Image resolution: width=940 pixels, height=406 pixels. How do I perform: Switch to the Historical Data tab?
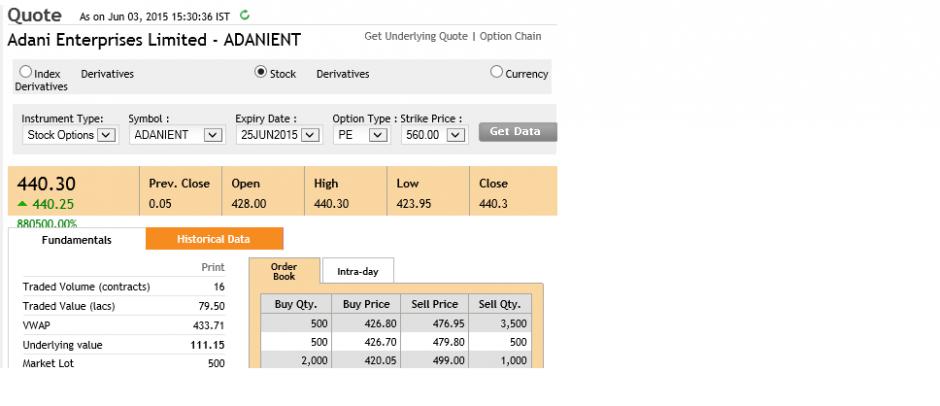pos(214,239)
